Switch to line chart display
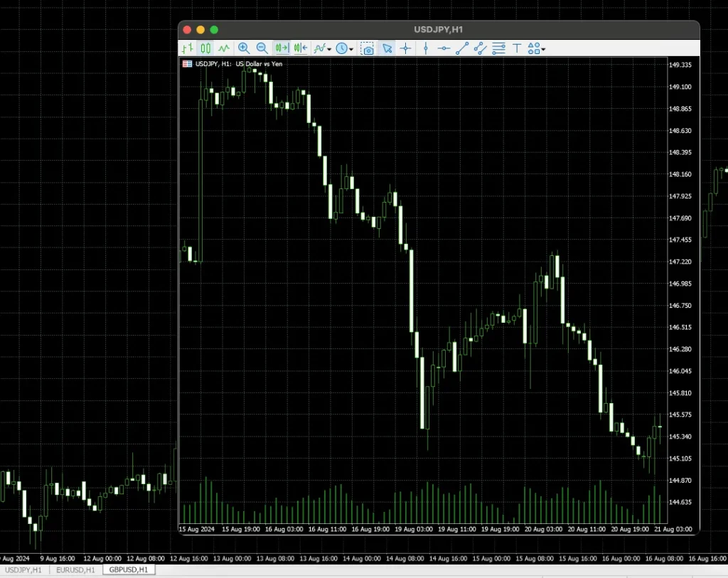Image resolution: width=728 pixels, height=578 pixels. coord(224,48)
